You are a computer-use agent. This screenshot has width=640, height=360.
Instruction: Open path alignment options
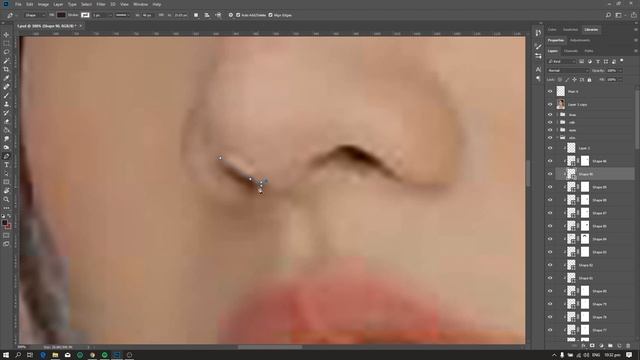pyautogui.click(x=207, y=15)
